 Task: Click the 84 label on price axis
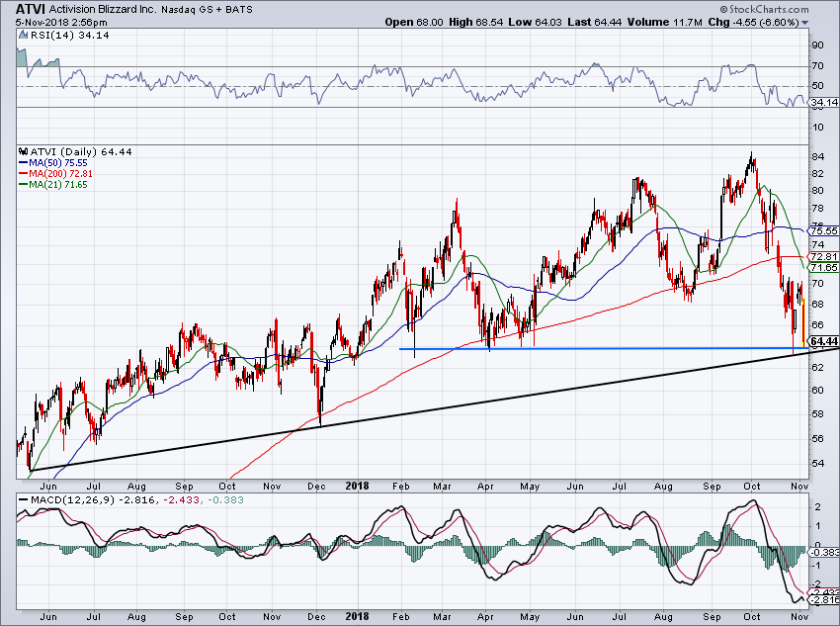click(817, 157)
